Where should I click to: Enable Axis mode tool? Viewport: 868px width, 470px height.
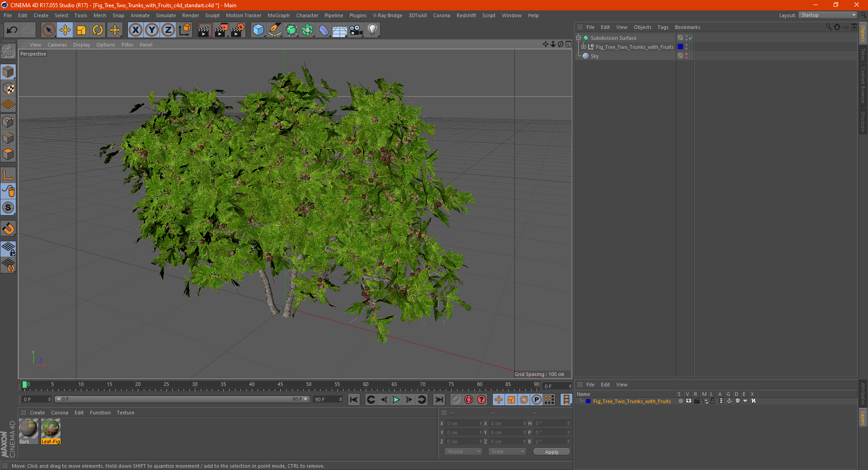[x=8, y=175]
